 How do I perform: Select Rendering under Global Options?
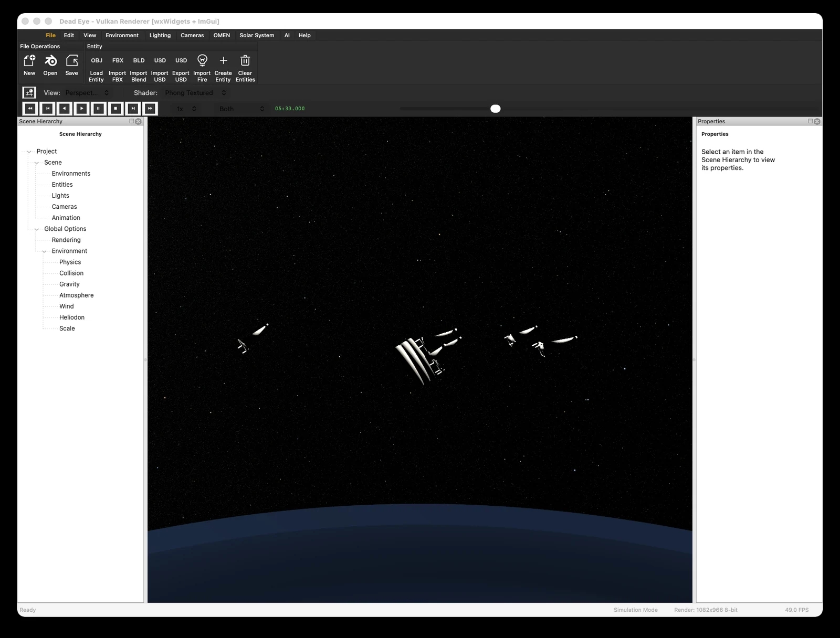66,240
